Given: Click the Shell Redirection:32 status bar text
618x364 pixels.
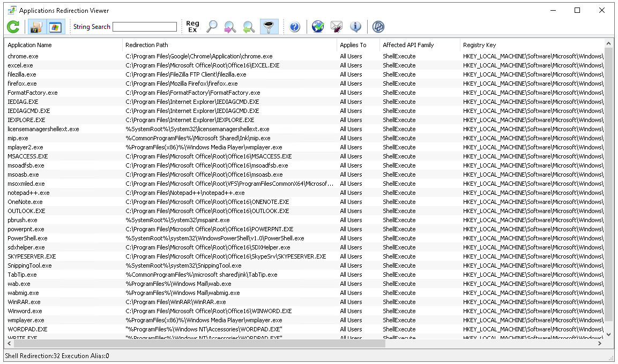Looking at the screenshot, I should click(32, 356).
